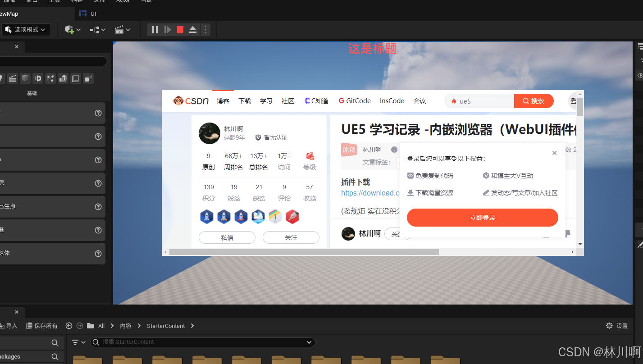
Task: Open the saved searches dropdown chevron
Action: (x=309, y=342)
